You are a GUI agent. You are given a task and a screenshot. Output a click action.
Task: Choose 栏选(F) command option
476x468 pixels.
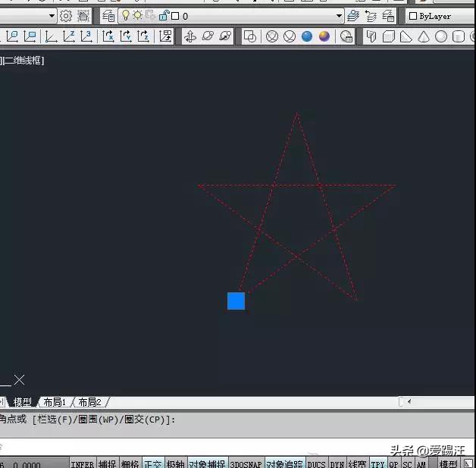55,420
